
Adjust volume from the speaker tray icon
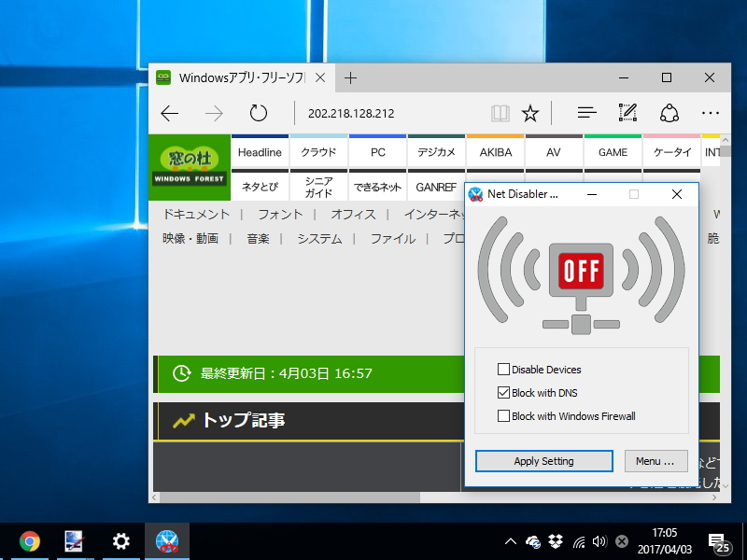pos(599,540)
